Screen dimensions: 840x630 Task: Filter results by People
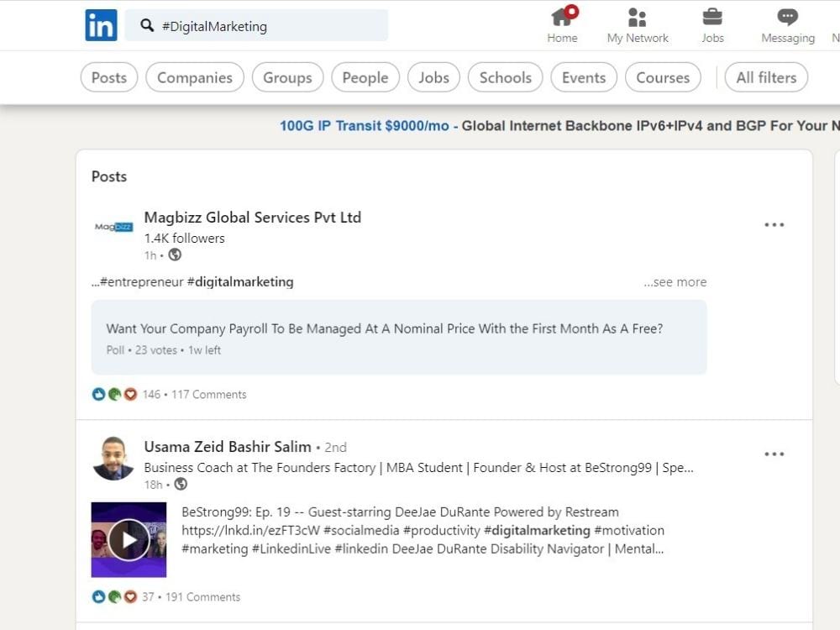tap(365, 77)
